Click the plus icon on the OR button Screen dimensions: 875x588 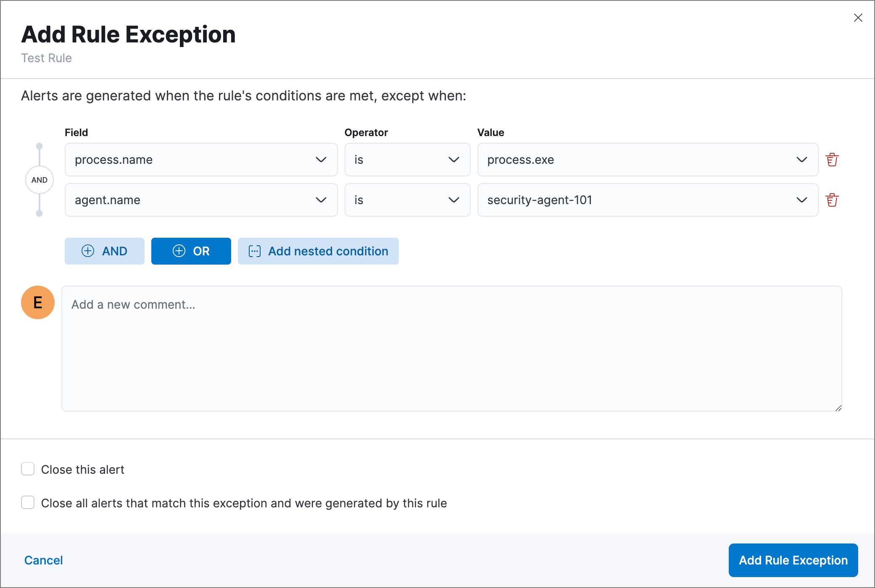tap(179, 251)
